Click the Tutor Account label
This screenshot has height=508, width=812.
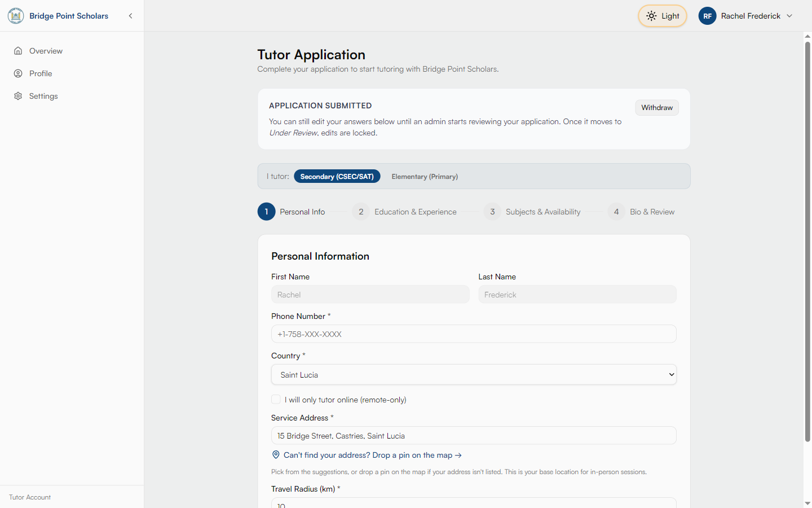pyautogui.click(x=30, y=497)
